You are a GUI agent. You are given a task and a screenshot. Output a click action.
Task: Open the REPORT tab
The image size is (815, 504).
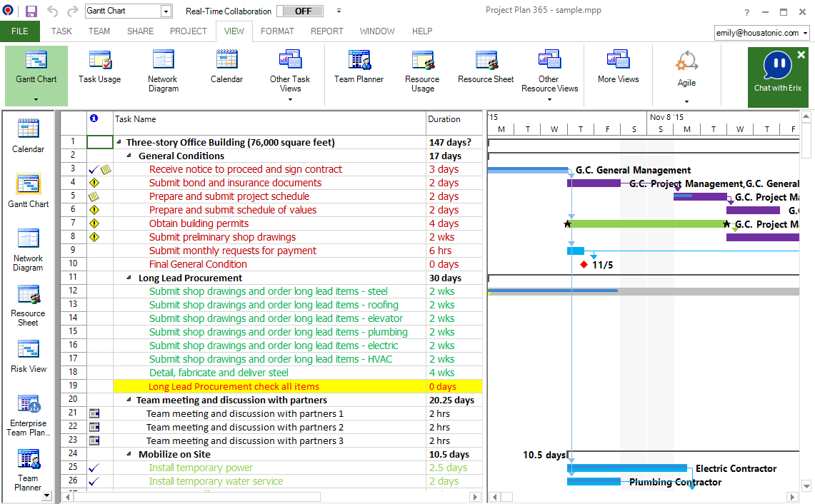coord(326,31)
